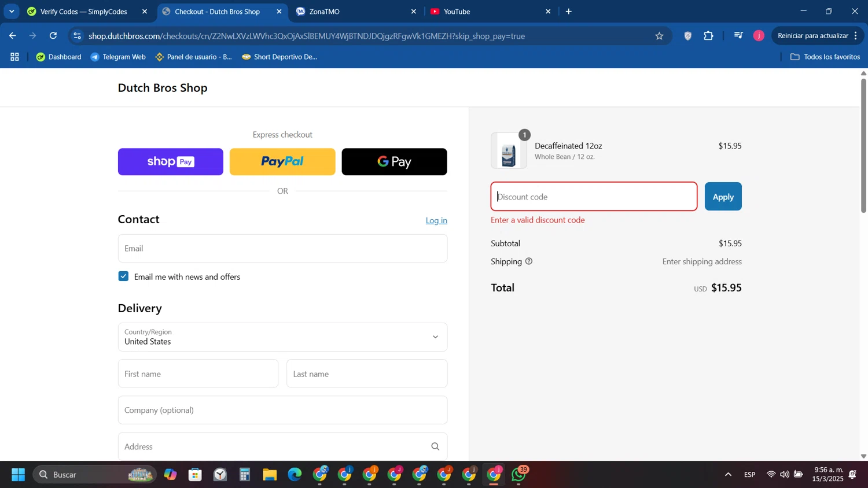Open the Dutch Bros Shop header link
This screenshot has width=868, height=488.
point(163,88)
